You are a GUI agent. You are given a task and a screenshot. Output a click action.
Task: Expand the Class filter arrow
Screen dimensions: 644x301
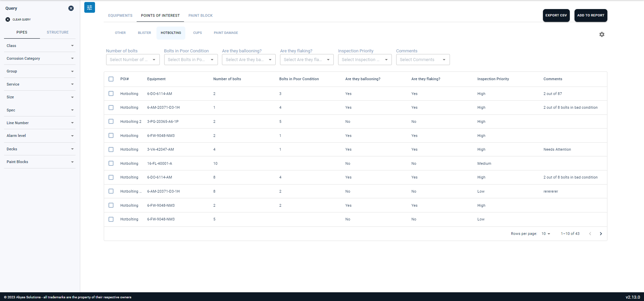coord(72,46)
